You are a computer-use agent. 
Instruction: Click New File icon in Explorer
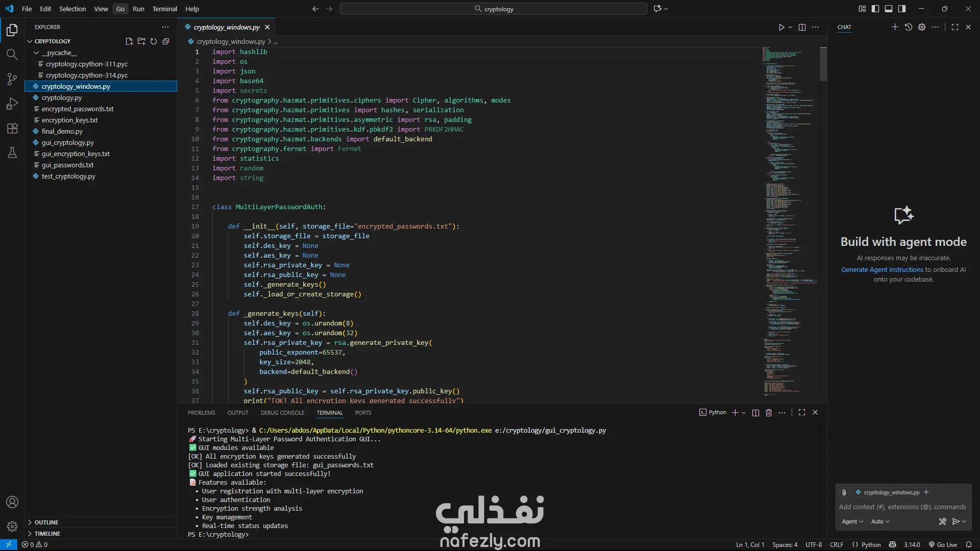pyautogui.click(x=129, y=41)
